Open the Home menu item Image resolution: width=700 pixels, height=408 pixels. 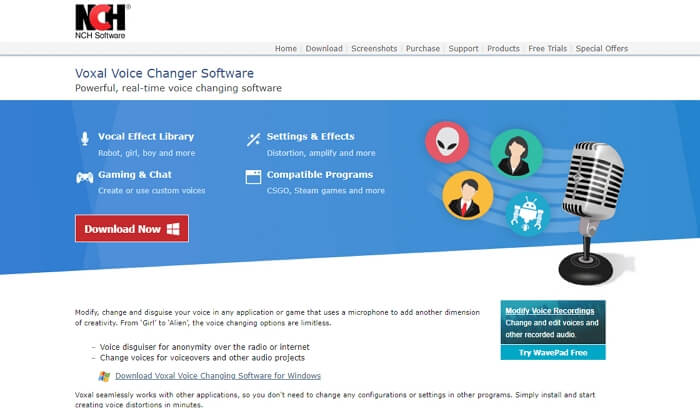[286, 49]
